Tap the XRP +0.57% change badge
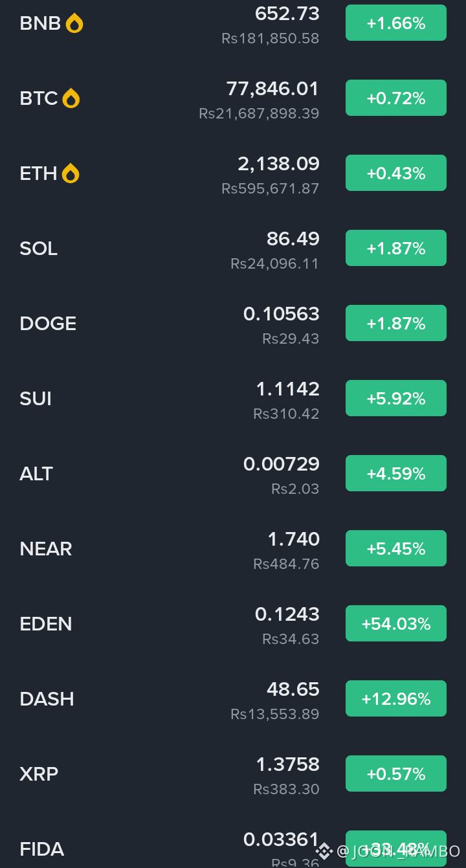Image resolution: width=466 pixels, height=868 pixels. click(x=396, y=773)
